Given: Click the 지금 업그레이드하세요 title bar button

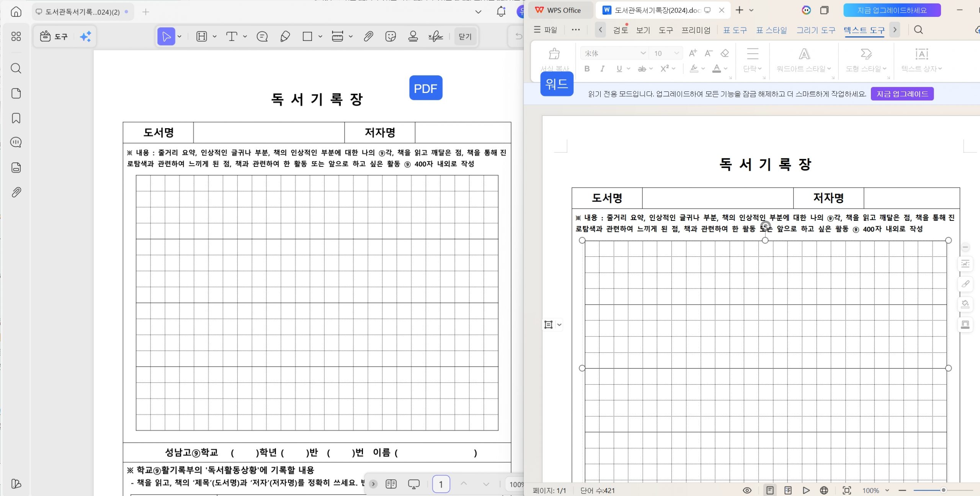Looking at the screenshot, I should pyautogui.click(x=892, y=10).
